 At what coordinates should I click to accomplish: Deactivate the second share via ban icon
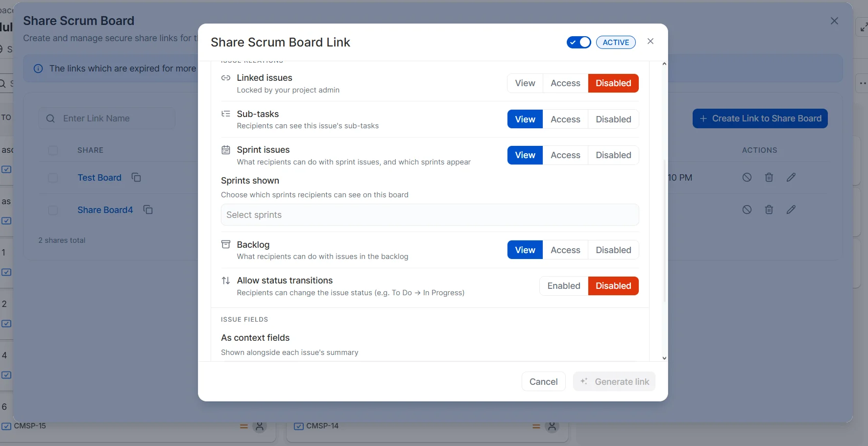[x=747, y=210]
